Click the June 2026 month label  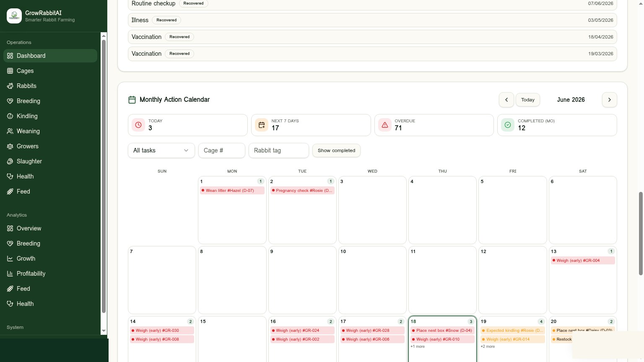tap(571, 100)
